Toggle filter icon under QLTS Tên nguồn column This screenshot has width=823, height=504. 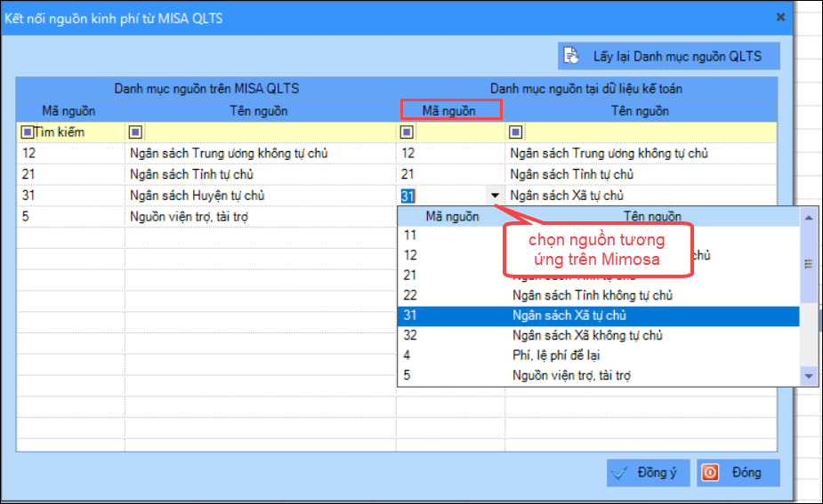pos(135,132)
